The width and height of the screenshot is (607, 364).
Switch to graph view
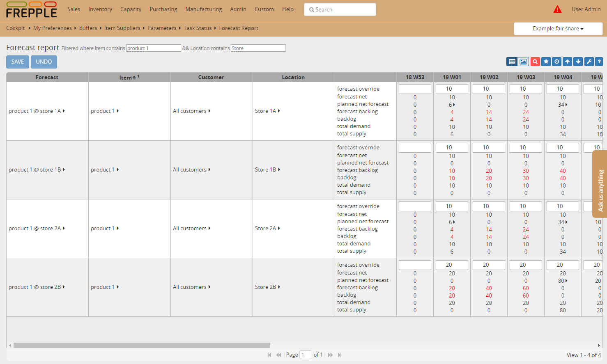(x=524, y=62)
